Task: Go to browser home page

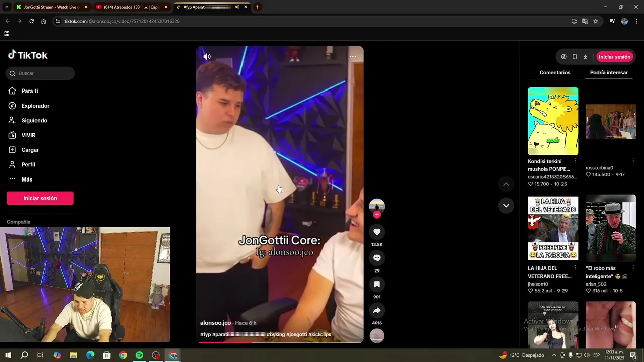Action: (43, 21)
